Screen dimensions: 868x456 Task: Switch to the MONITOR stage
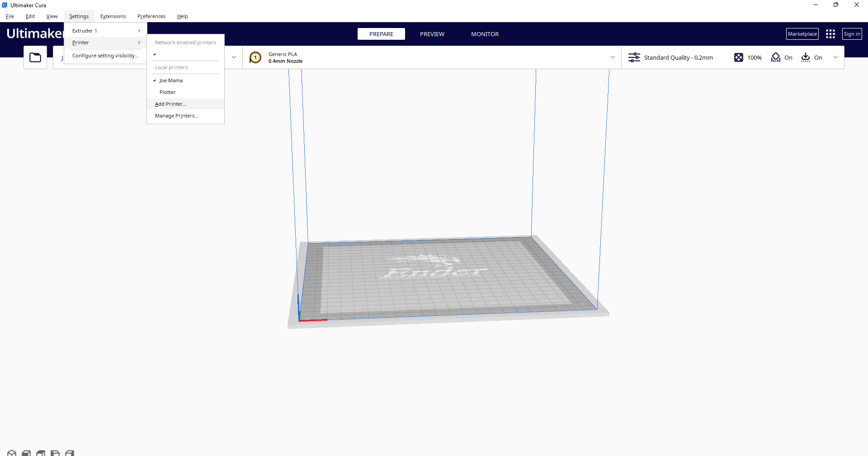(x=485, y=34)
